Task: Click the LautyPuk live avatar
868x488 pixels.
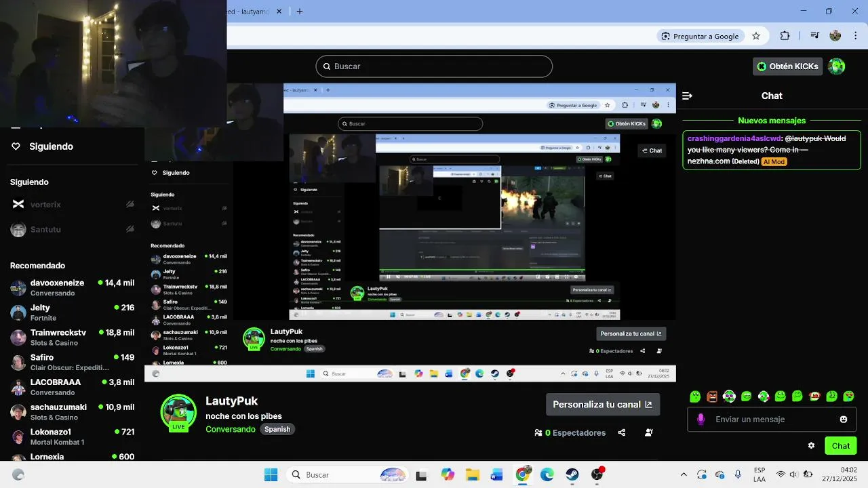Action: coord(178,412)
